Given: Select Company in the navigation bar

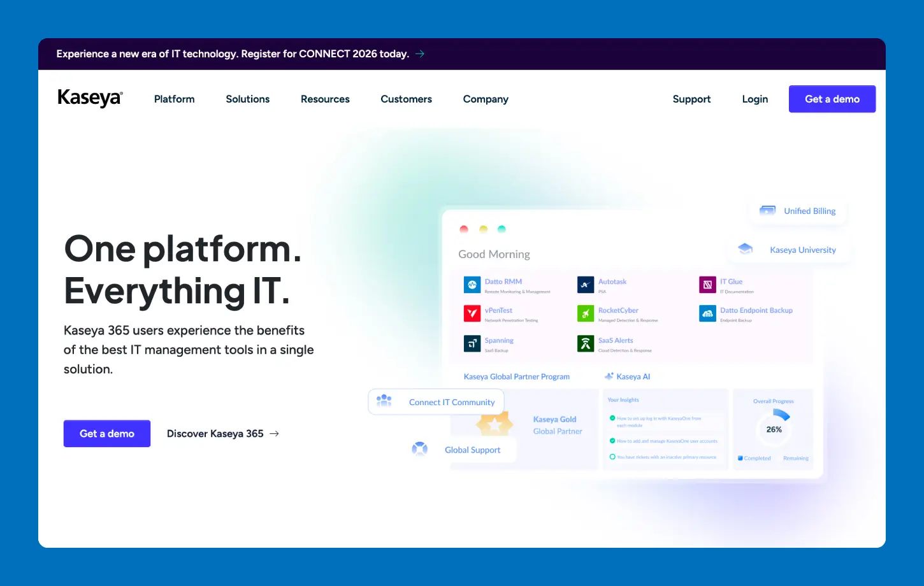Looking at the screenshot, I should [486, 99].
